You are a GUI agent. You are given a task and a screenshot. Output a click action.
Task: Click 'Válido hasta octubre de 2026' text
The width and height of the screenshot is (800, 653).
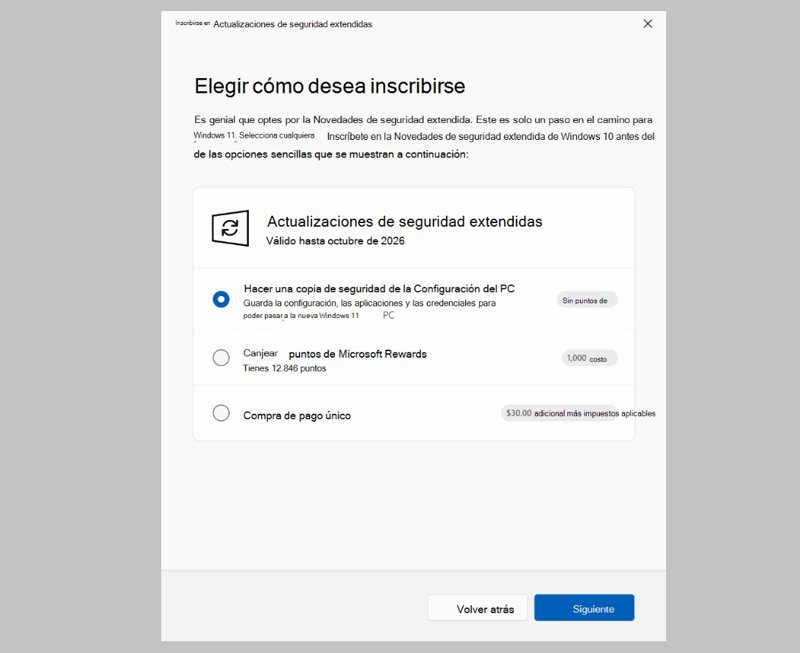pos(335,241)
